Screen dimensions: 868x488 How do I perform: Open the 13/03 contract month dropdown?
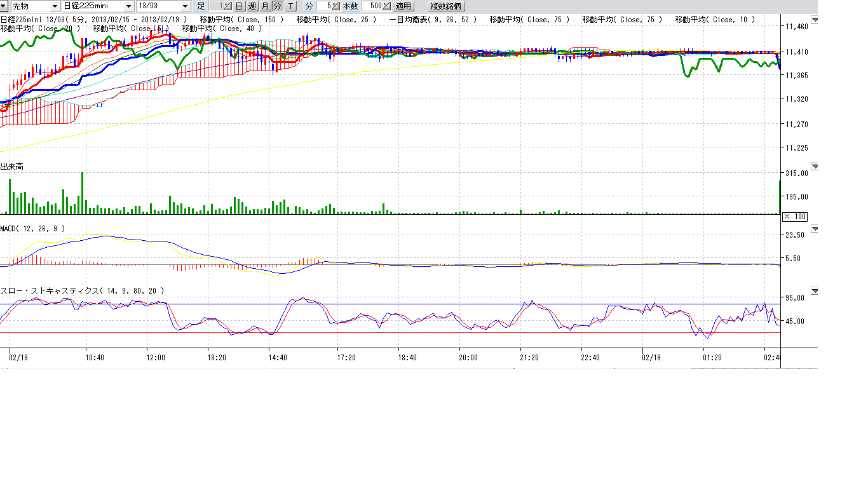pos(163,6)
